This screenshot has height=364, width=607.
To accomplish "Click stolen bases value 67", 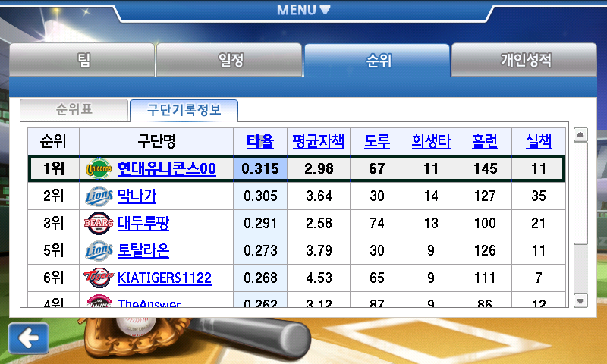I will tap(377, 168).
